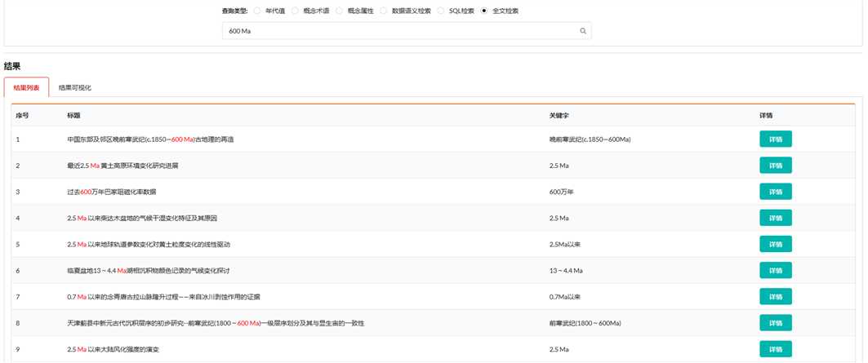The width and height of the screenshot is (868, 363).
Task: Click the title starting 临夏盆地13～4.4 Ma
Action: pos(148,271)
